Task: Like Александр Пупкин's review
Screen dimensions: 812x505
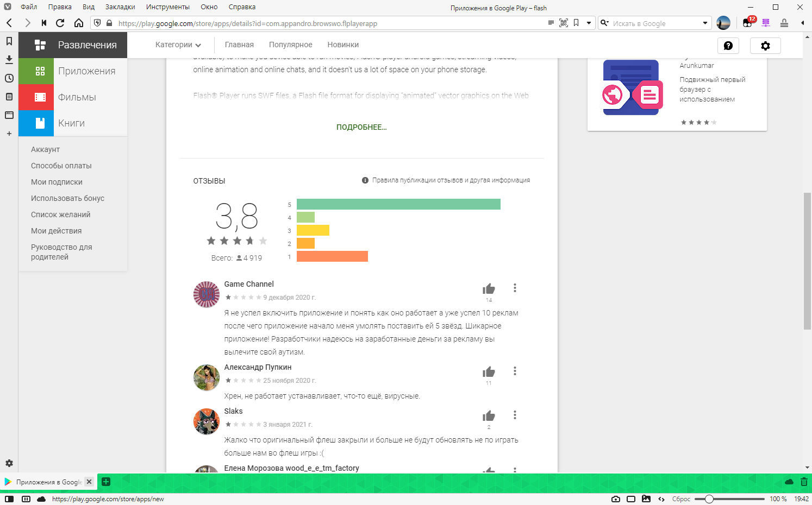Action: point(489,372)
